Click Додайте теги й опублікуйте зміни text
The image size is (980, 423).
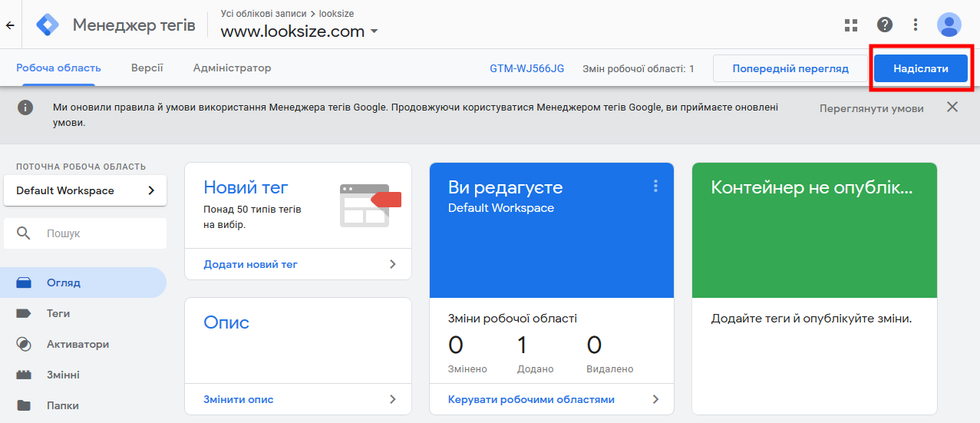point(811,318)
